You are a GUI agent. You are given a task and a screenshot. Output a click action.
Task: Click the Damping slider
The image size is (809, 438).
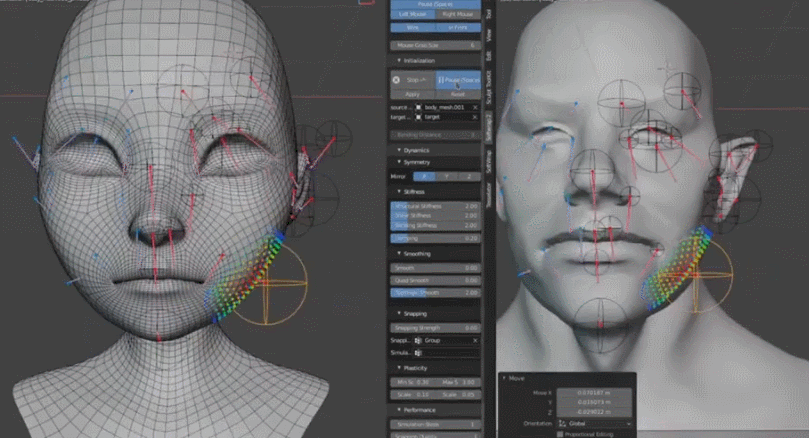point(435,238)
